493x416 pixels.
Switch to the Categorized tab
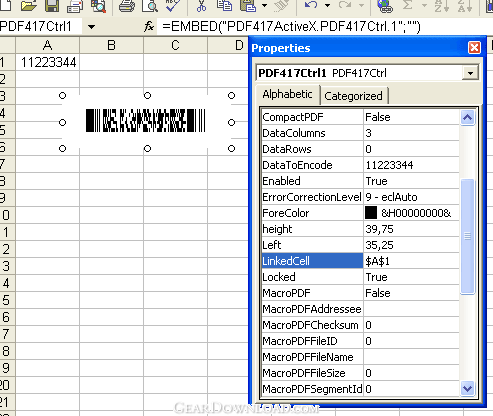click(353, 96)
